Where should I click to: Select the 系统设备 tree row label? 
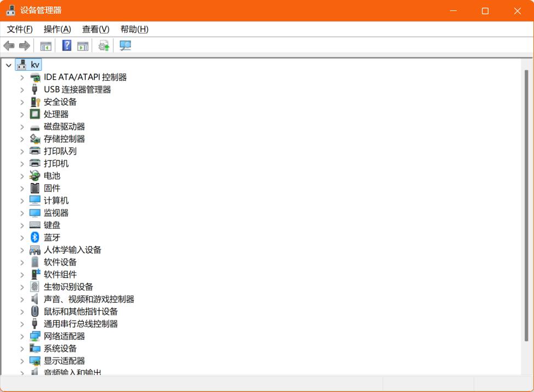pos(60,349)
